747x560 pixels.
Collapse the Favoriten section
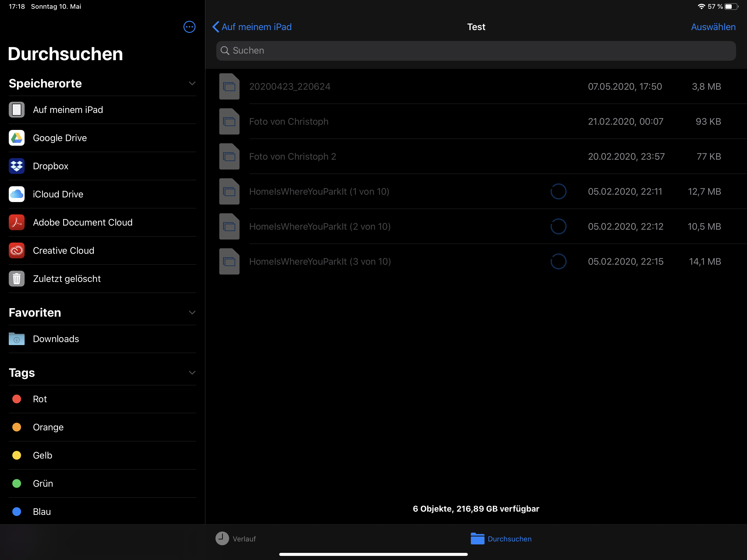pyautogui.click(x=192, y=313)
